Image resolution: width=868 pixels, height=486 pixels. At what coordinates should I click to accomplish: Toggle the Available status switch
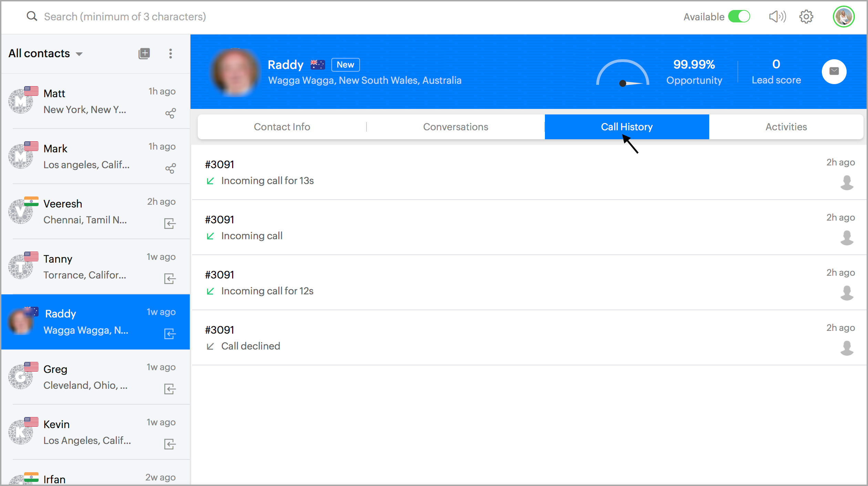(x=739, y=17)
